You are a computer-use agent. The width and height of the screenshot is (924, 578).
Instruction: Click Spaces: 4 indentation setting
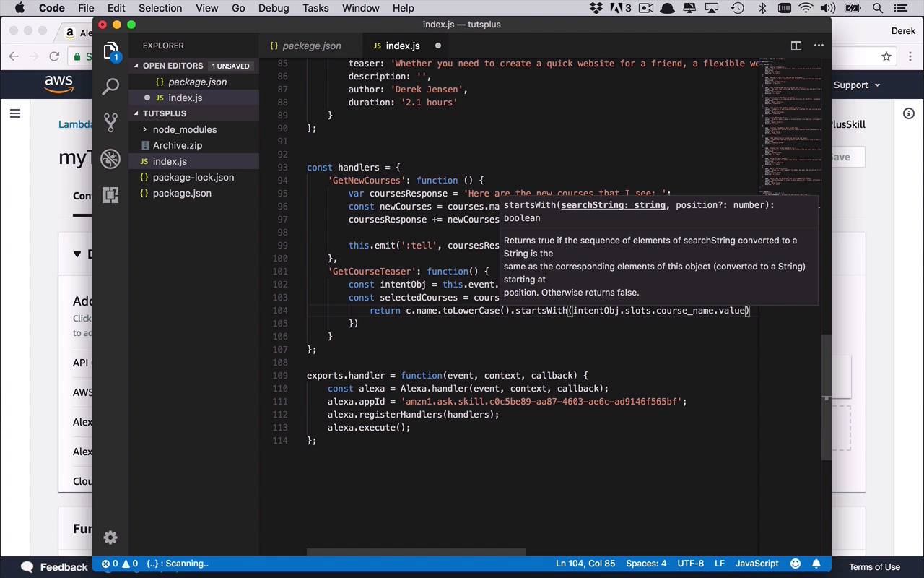click(646, 564)
